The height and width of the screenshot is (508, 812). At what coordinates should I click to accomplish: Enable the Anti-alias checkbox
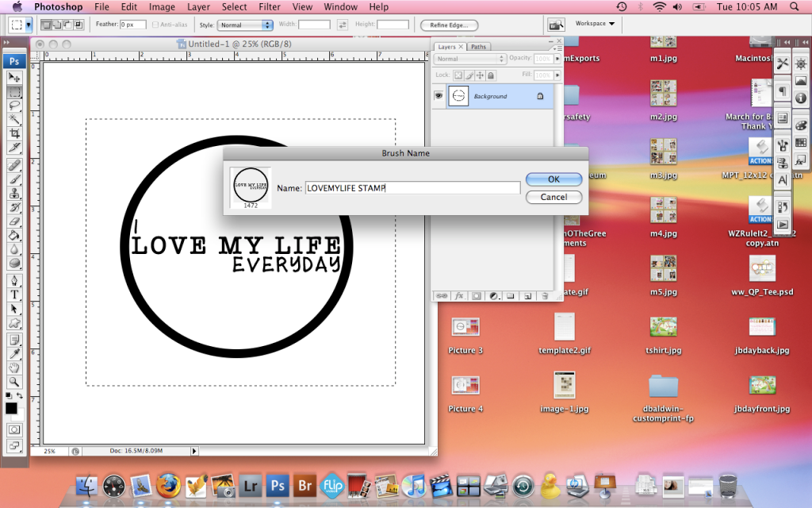pos(155,25)
